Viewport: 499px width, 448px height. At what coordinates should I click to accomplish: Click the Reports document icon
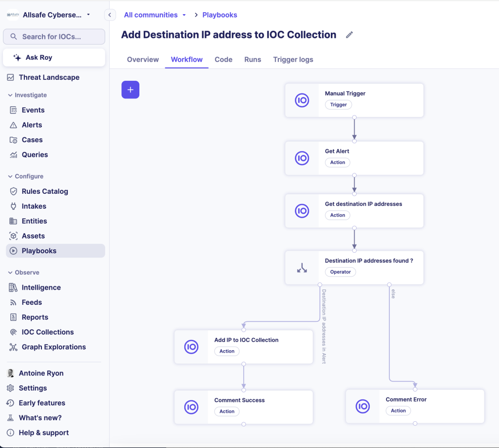coord(13,317)
